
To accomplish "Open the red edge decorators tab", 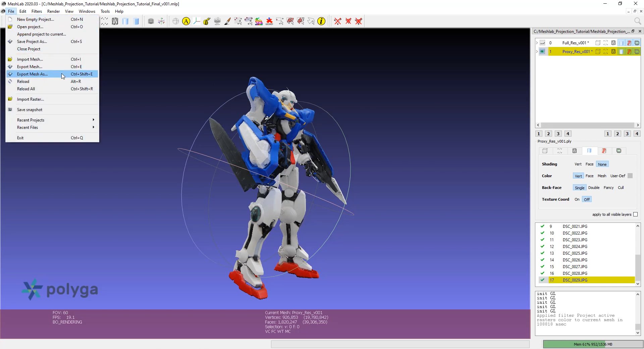I will [604, 151].
